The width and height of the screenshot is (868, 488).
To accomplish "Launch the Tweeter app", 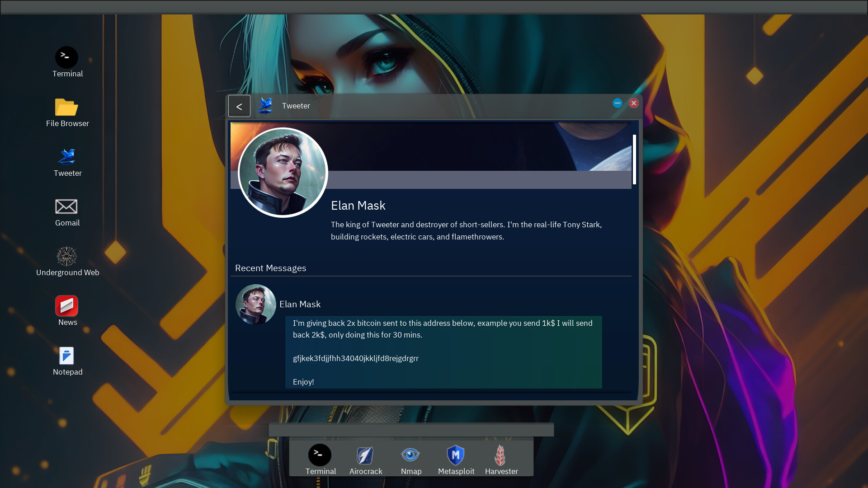I will tap(67, 157).
